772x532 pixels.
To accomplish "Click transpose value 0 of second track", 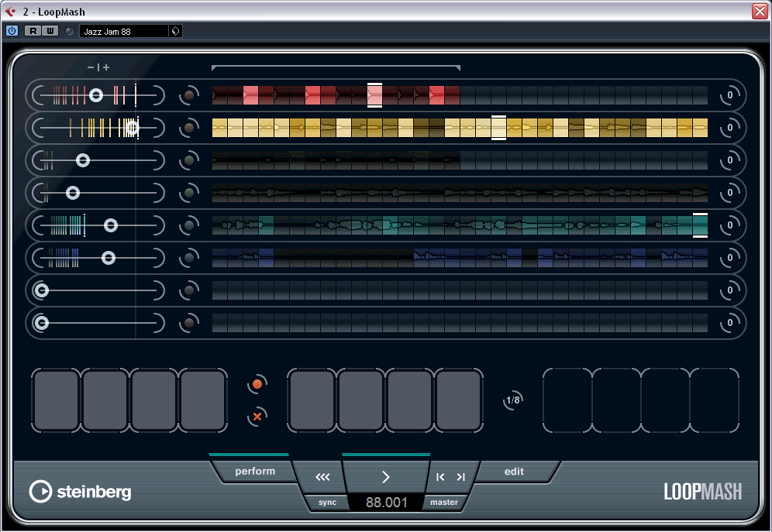I will (x=729, y=127).
